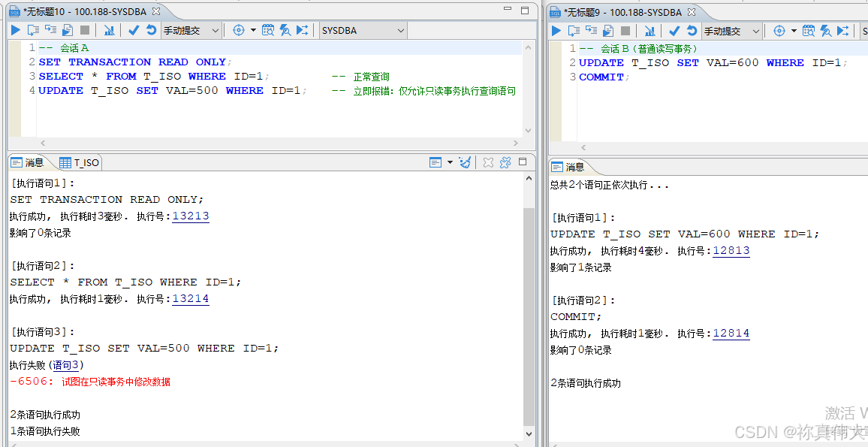Click the run-to-shuffle icon in 无标题9 toolbar
This screenshot has width=868, height=447.
843,31
